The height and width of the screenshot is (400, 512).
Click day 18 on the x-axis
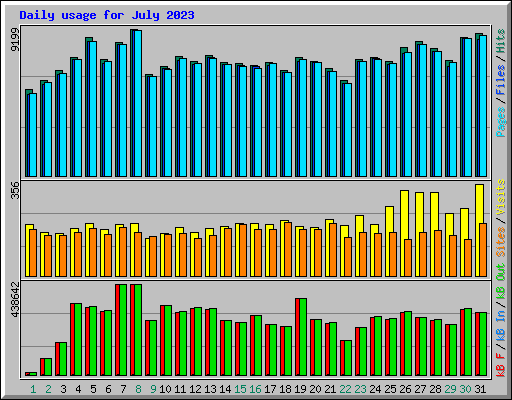[x=285, y=389]
